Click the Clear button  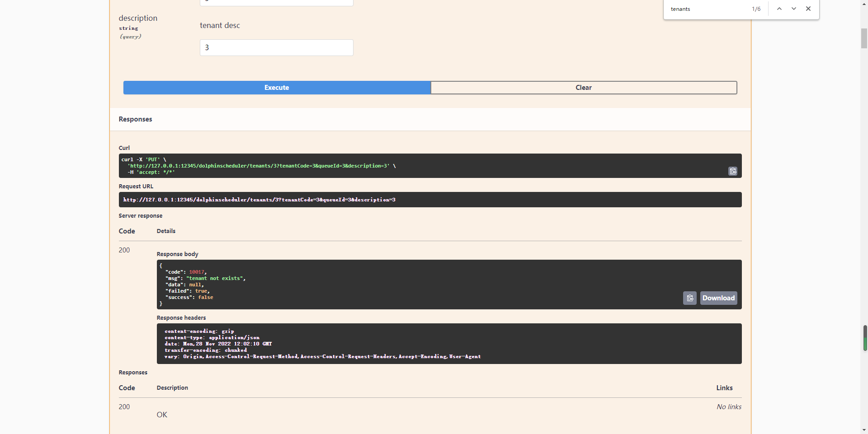click(x=584, y=88)
